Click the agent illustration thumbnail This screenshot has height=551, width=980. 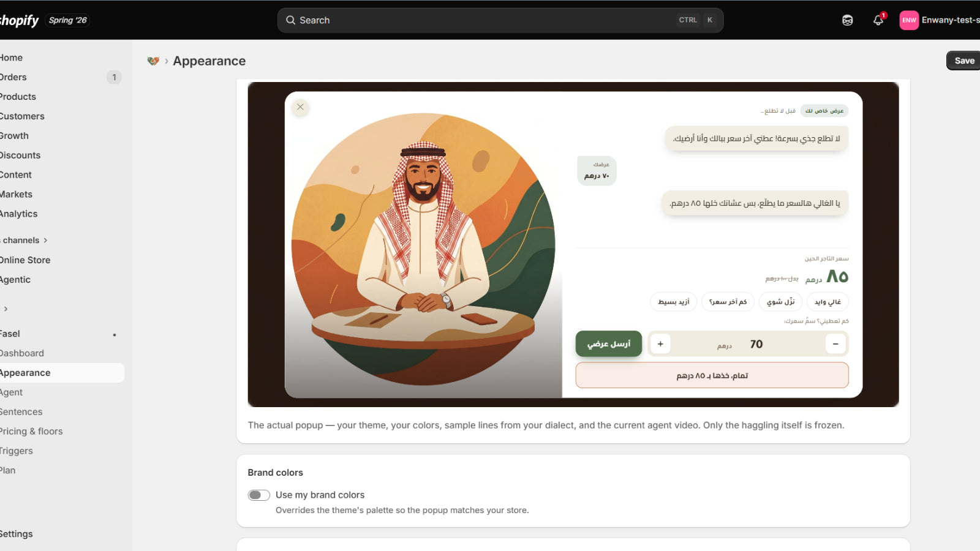click(x=423, y=249)
